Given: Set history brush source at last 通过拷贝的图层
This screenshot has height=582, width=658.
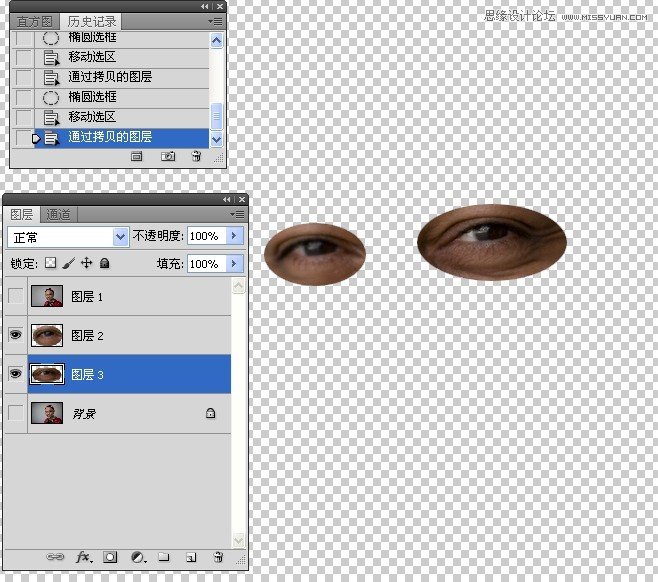Looking at the screenshot, I should pos(24,138).
